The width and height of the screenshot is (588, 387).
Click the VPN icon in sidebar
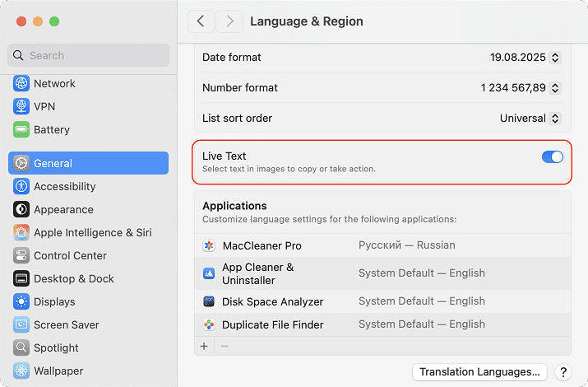(x=21, y=106)
